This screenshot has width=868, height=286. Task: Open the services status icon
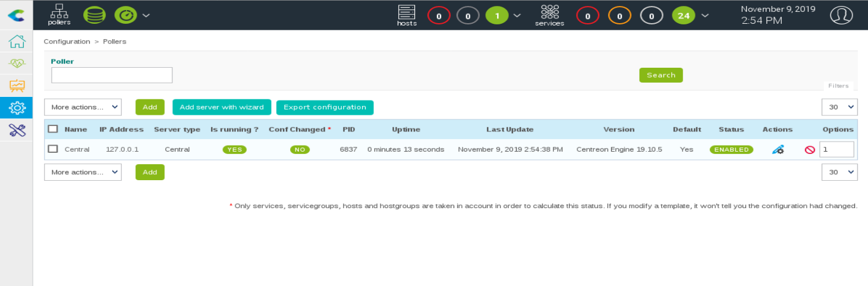pyautogui.click(x=549, y=15)
